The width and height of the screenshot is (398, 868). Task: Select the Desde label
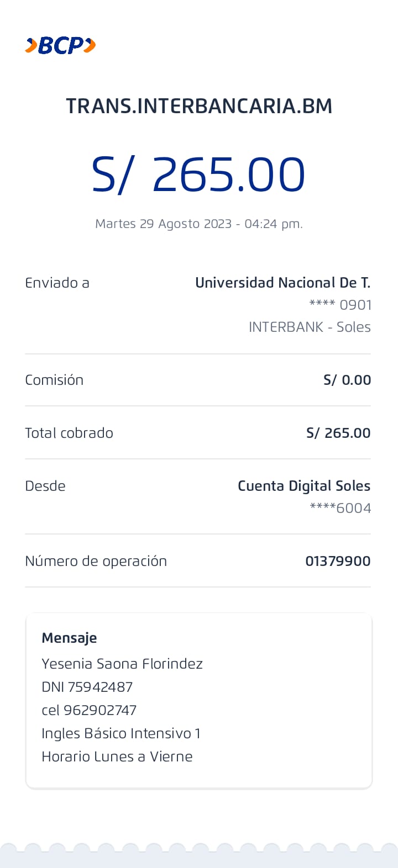click(x=45, y=486)
